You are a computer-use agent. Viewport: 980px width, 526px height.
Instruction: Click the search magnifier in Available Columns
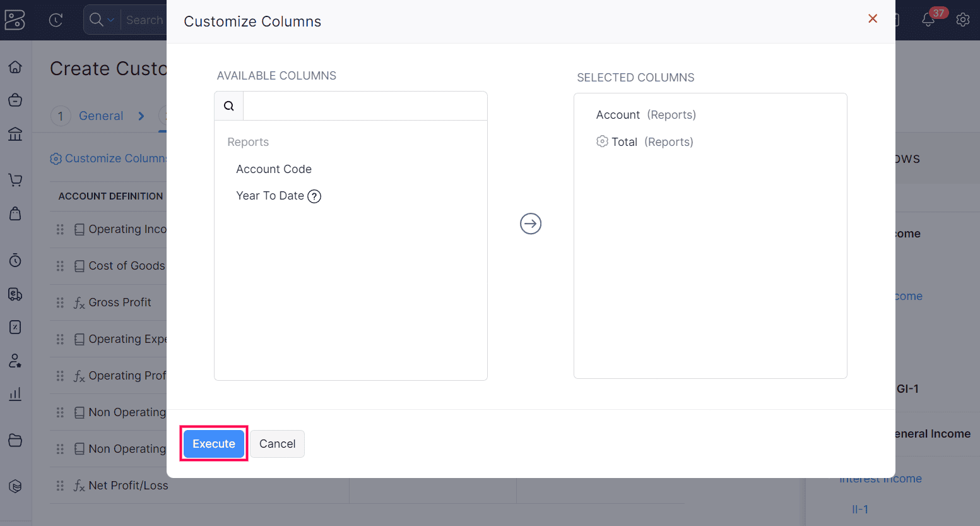click(x=229, y=106)
